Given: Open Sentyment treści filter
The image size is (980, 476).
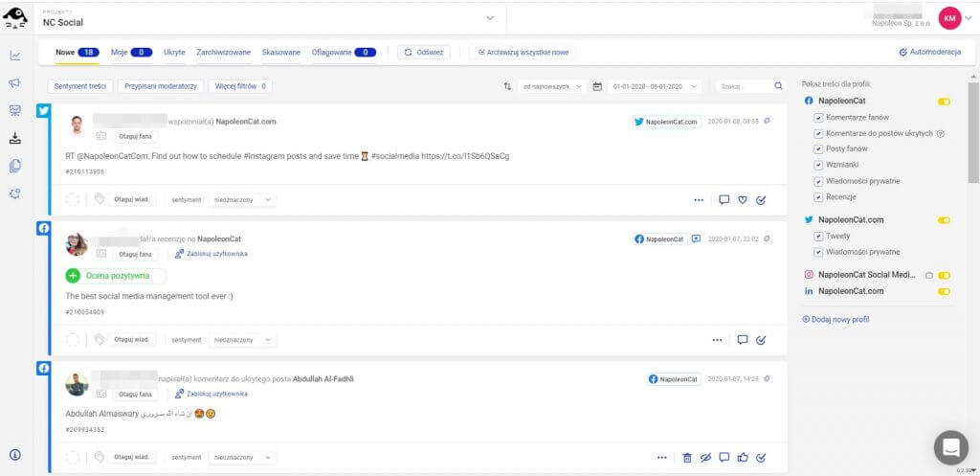Looking at the screenshot, I should [80, 86].
